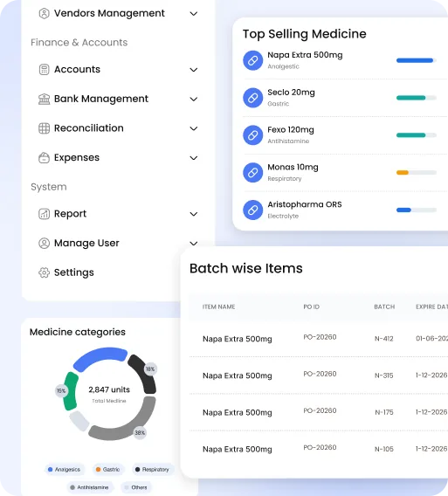The width and height of the screenshot is (448, 496).
Task: Click Monas 10mg medicine name
Action: click(293, 167)
